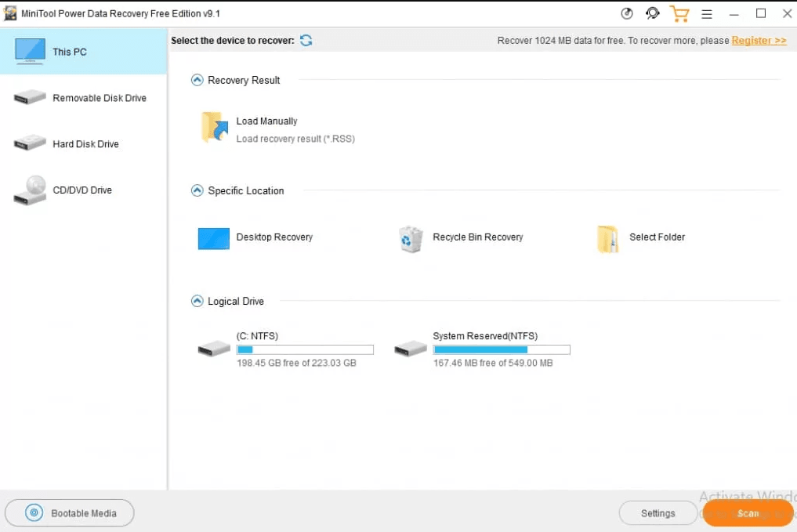Click '167.46 MB free of 549.00 MB' text

493,363
